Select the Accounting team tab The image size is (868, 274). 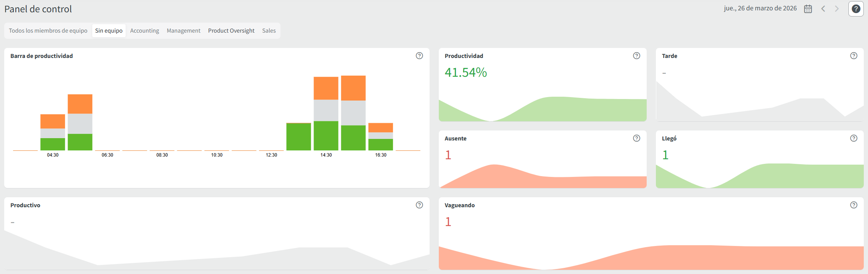[x=144, y=31]
